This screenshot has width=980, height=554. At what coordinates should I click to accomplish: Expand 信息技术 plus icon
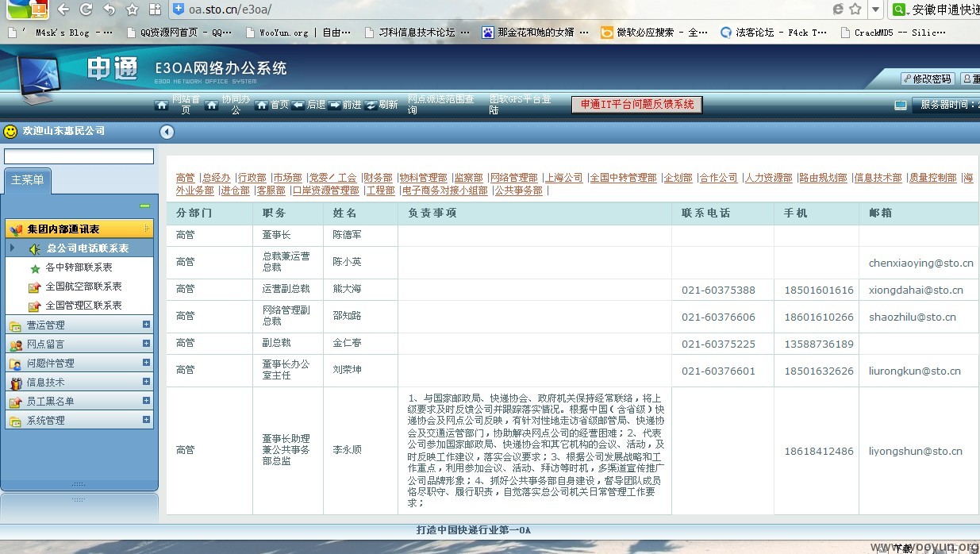[146, 381]
